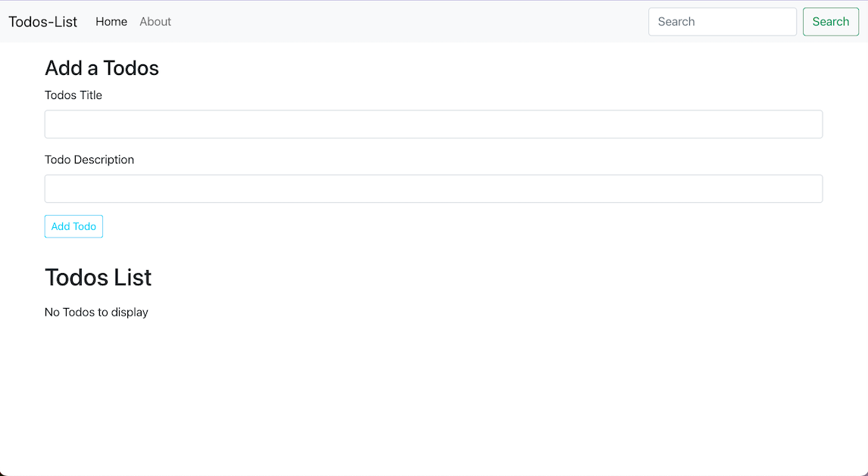Focus the Todo Description input box
Screen dimensions: 868x476
[x=433, y=188]
